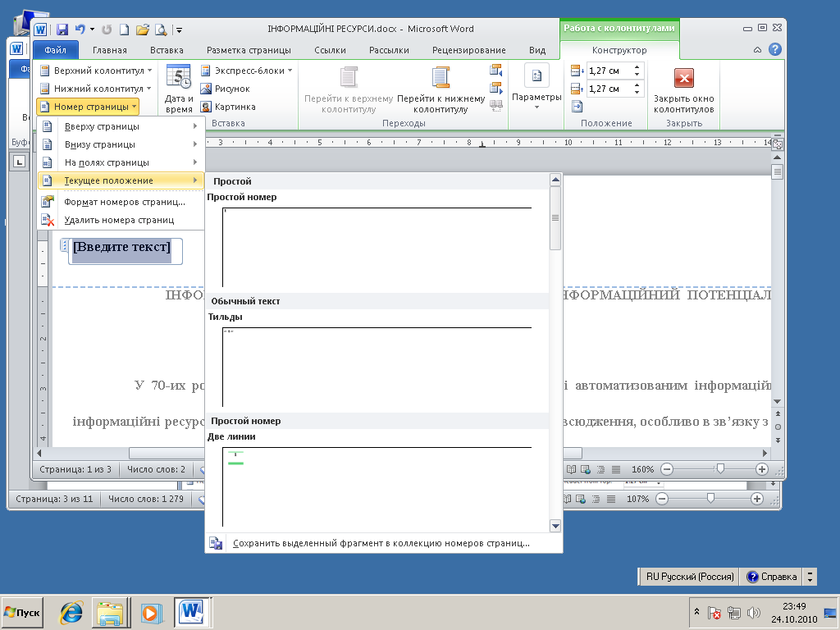840x630 pixels.
Task: Switch to Draft view in front window
Action: point(616,469)
